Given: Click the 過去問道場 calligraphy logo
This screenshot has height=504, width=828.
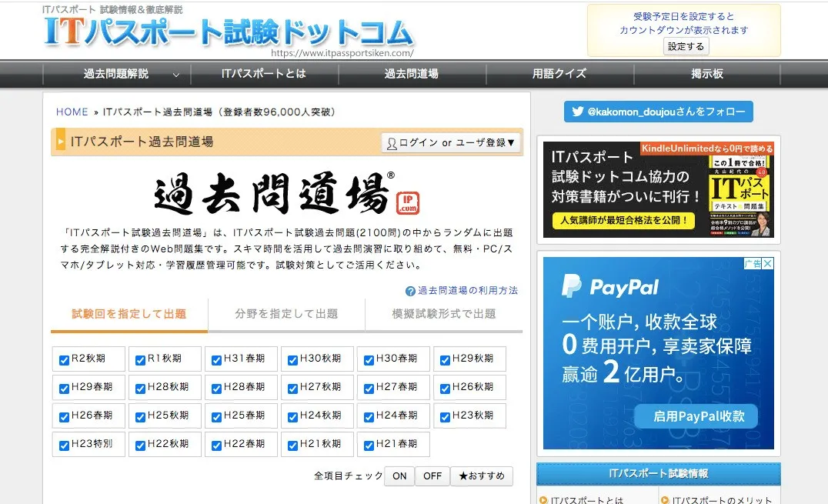Looking at the screenshot, I should (273, 193).
